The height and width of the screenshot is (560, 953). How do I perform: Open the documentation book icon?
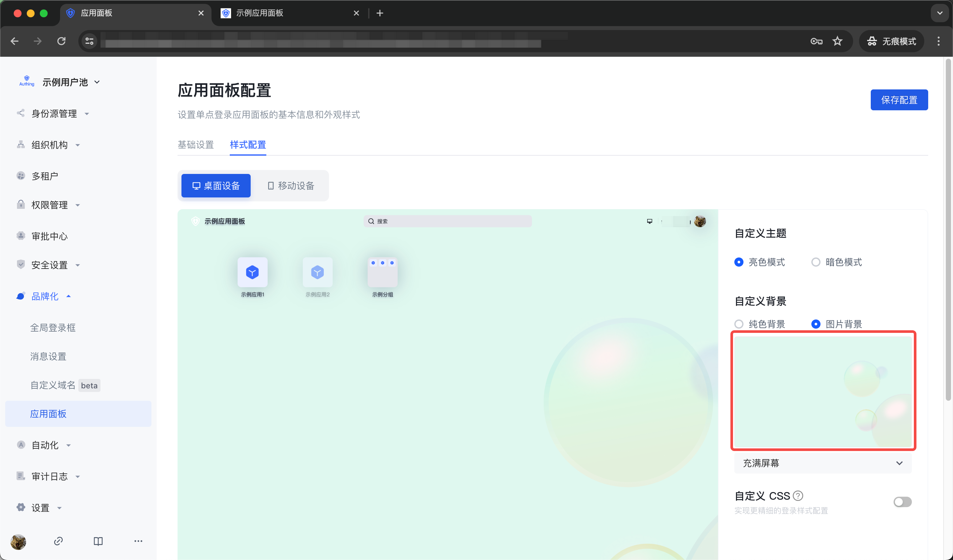98,541
